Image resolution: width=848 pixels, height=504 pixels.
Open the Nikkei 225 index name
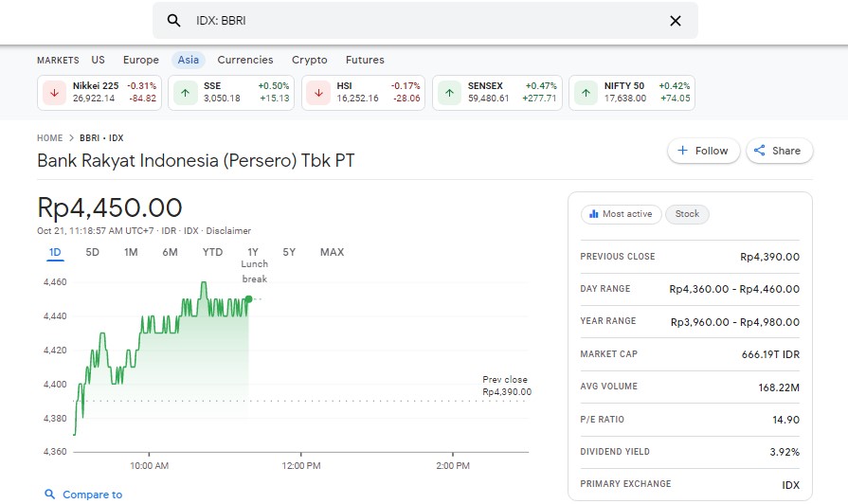pos(96,86)
